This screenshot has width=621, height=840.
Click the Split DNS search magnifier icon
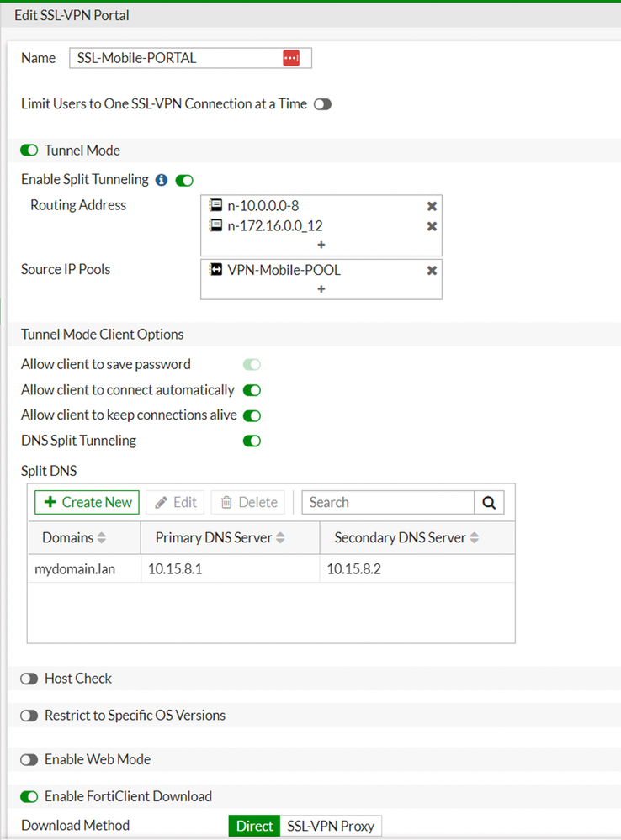click(x=489, y=503)
